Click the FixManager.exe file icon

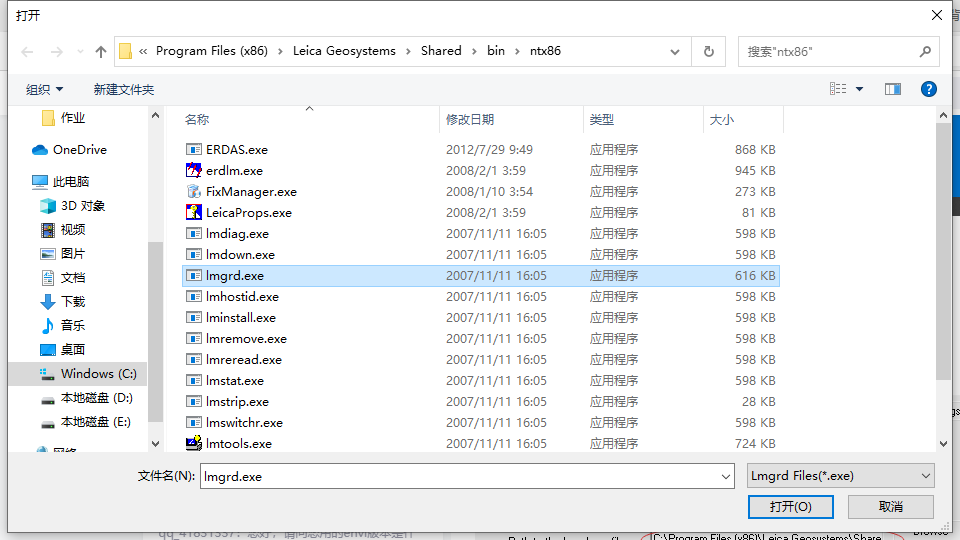[193, 192]
